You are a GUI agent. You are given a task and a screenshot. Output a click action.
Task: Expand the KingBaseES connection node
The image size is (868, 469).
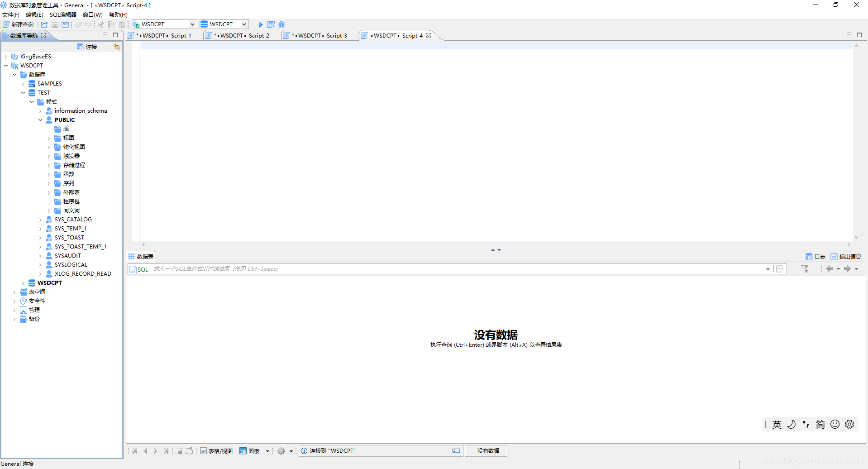(x=6, y=57)
